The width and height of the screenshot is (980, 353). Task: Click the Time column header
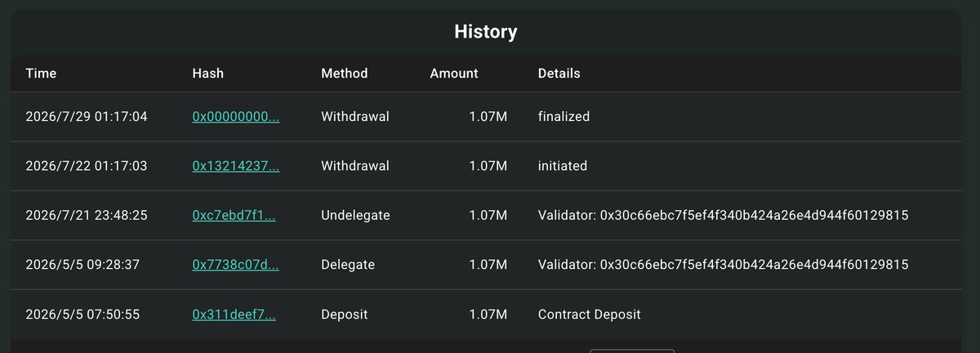coord(41,74)
